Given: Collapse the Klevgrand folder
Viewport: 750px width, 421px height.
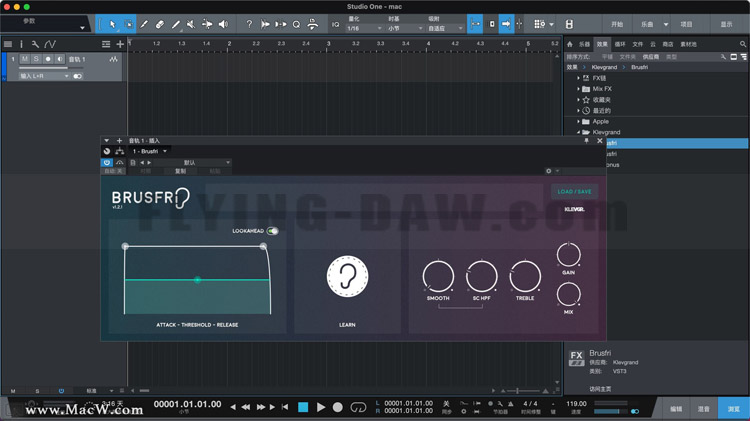Looking at the screenshot, I should tap(578, 133).
